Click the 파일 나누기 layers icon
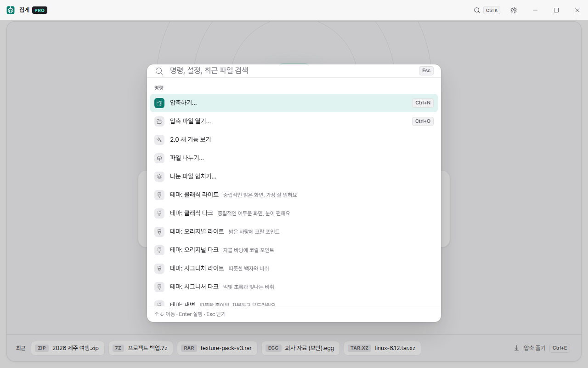The image size is (588, 368). point(159,158)
